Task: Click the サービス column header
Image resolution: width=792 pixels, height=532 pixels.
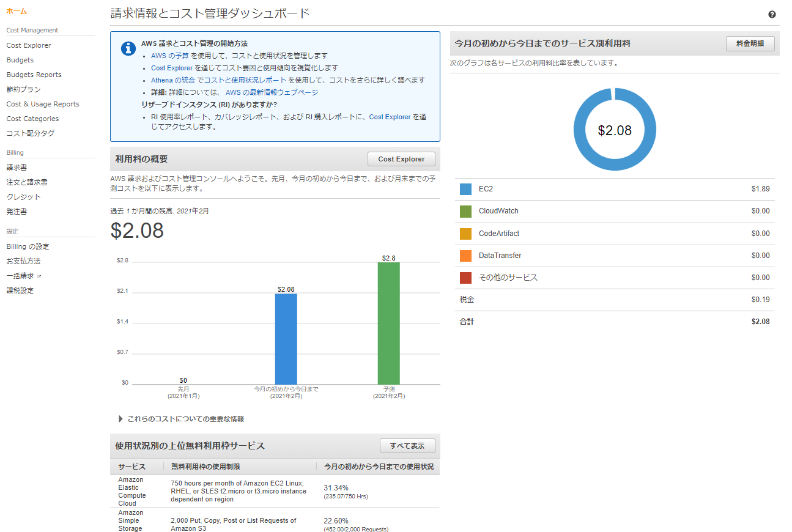Action: point(131,467)
